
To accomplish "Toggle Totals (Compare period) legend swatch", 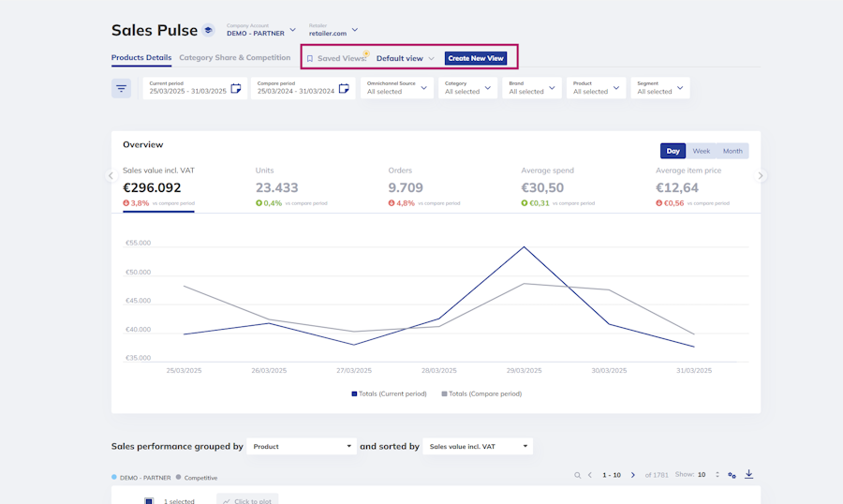I will click(445, 393).
